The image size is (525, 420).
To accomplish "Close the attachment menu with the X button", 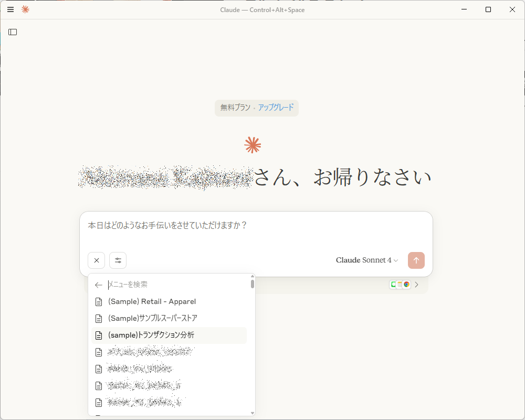I will coord(97,260).
